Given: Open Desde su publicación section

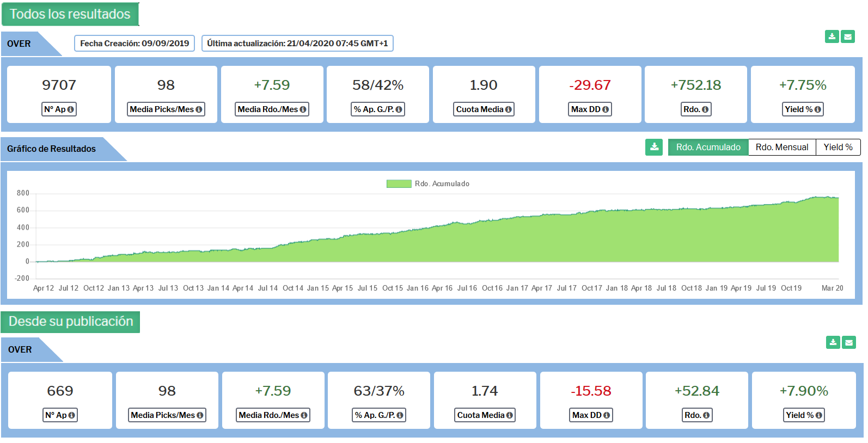Looking at the screenshot, I should (71, 322).
